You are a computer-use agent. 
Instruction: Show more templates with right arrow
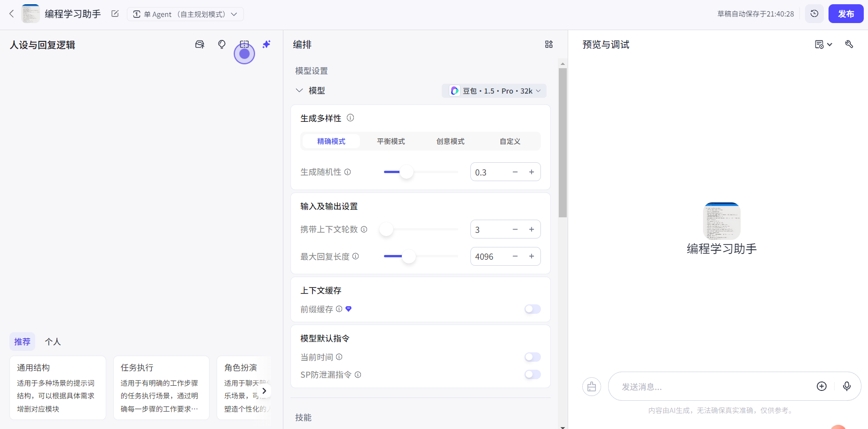(264, 390)
